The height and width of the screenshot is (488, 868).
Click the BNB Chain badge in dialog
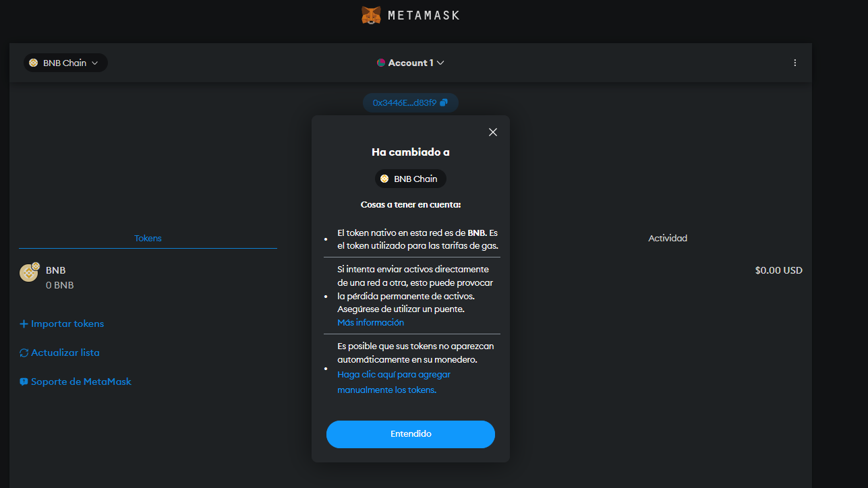pyautogui.click(x=411, y=179)
